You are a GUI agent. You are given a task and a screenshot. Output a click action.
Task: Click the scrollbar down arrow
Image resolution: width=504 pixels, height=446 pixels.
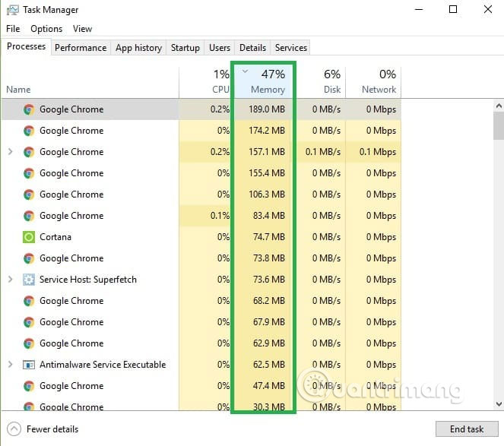tap(499, 404)
